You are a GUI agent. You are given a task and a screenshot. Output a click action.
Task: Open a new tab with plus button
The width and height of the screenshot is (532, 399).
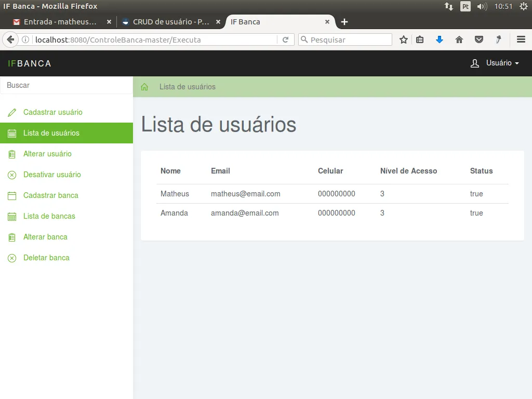[344, 22]
